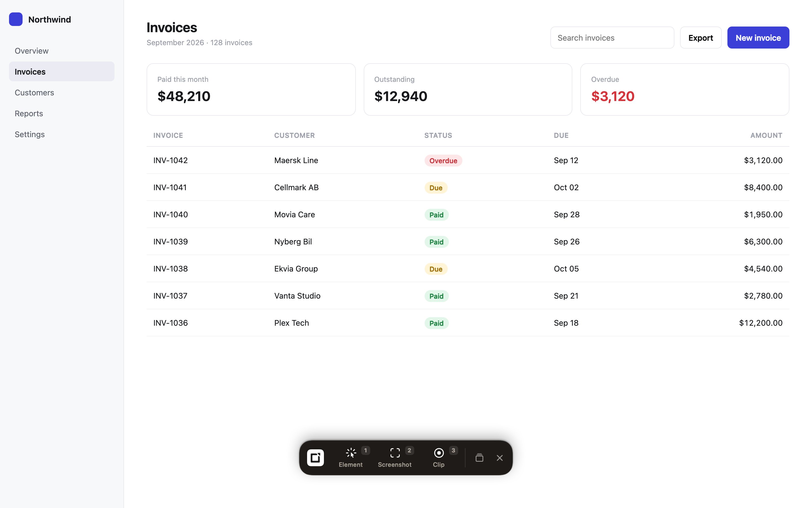Image resolution: width=812 pixels, height=508 pixels.
Task: Click the Due badge for Ekvia Group
Action: coord(436,269)
